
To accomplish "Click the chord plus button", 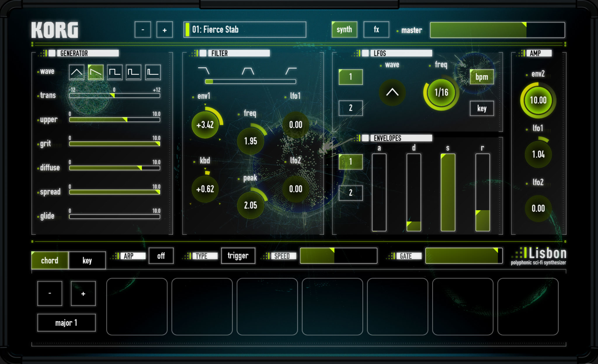I will click(x=83, y=293).
